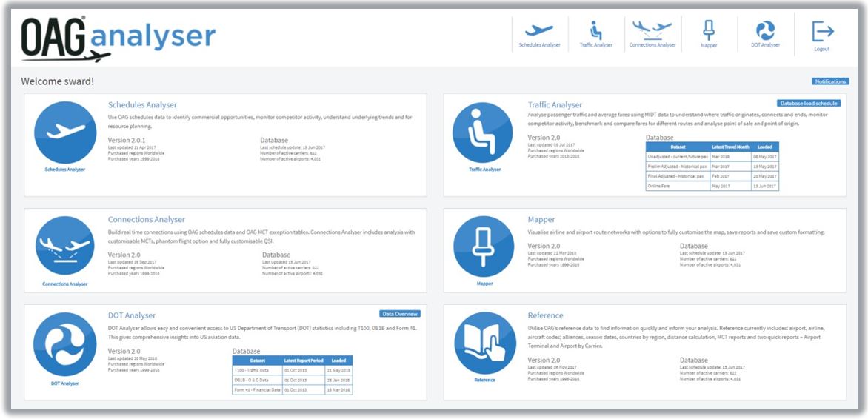Open the Data Overview button
The width and height of the screenshot is (868, 419).
coord(401,314)
